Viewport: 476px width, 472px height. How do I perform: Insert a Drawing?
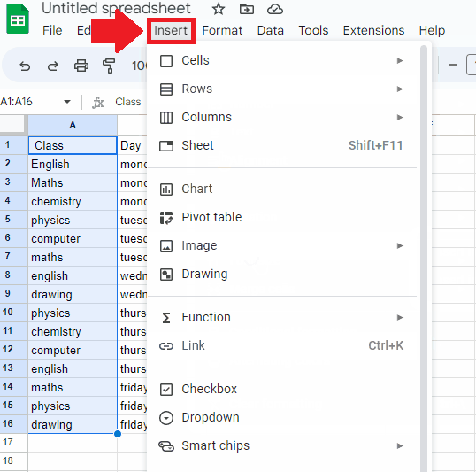(281, 275)
